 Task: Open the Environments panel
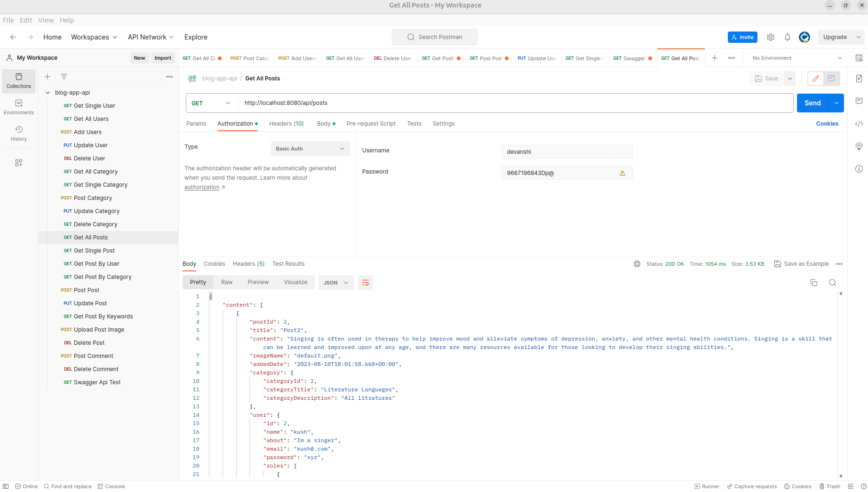19,107
